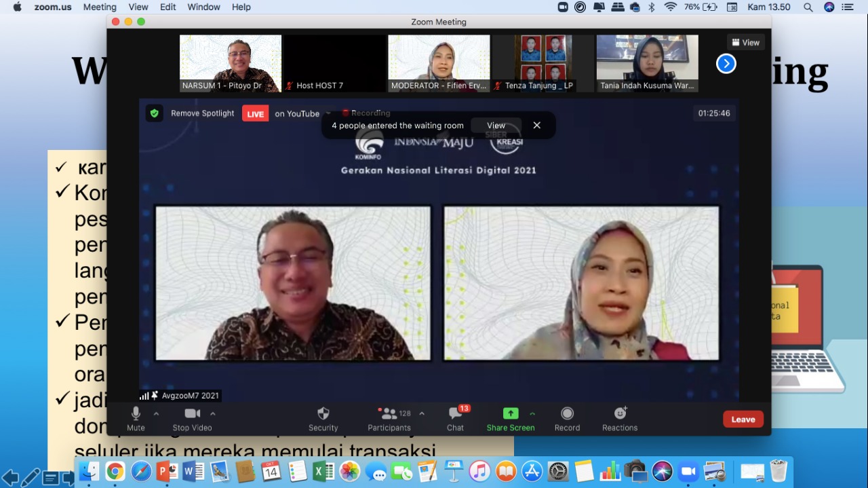
Task: Start recording with the Record button
Action: coord(567,414)
